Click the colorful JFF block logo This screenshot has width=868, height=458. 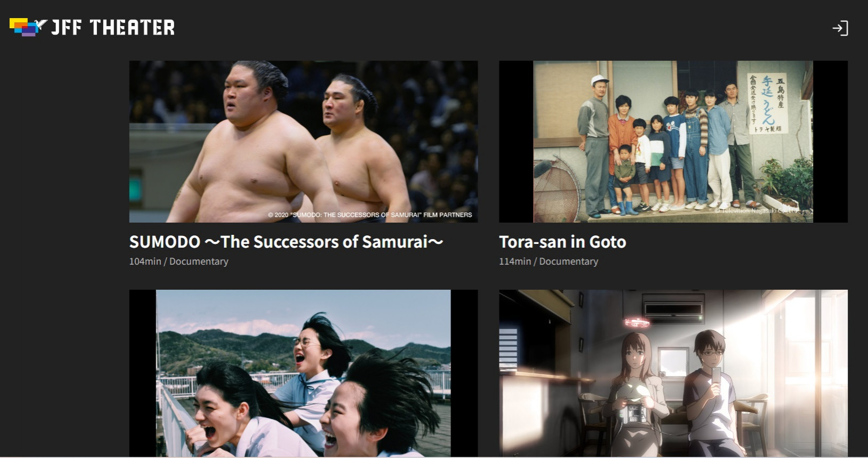click(22, 27)
